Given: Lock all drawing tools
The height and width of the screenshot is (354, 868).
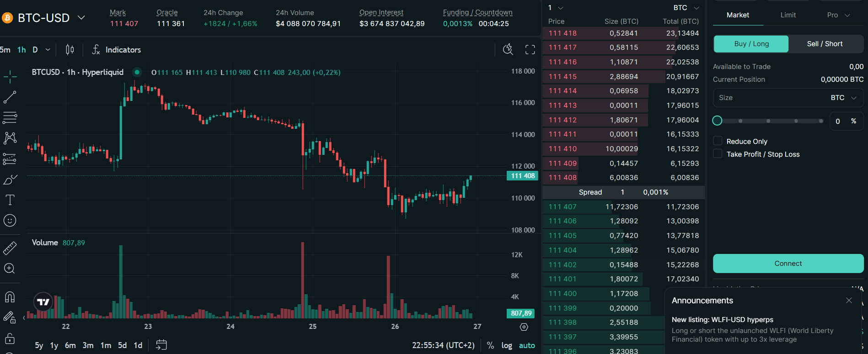Looking at the screenshot, I should (x=10, y=338).
